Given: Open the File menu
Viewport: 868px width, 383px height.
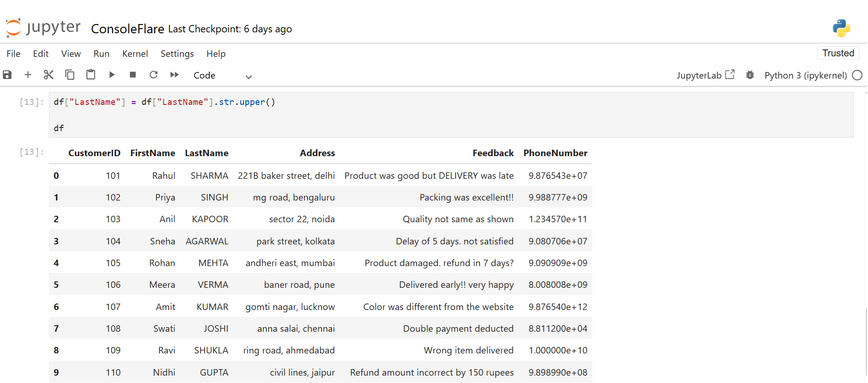Looking at the screenshot, I should [13, 54].
